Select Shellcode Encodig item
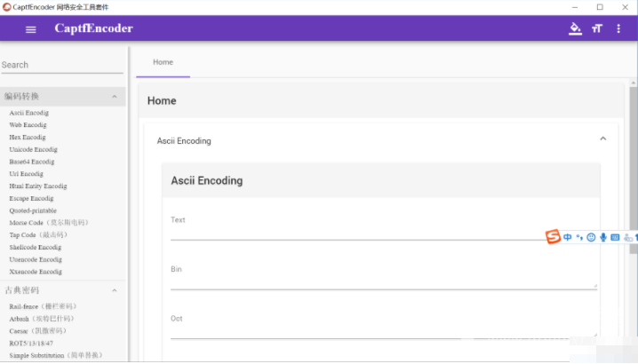This screenshot has height=364, width=638. 36,247
